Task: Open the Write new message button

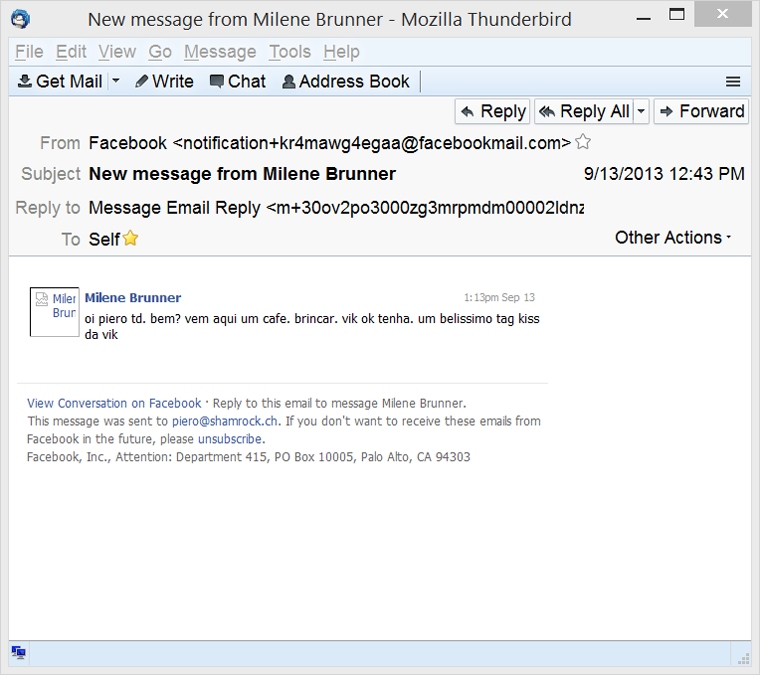Action: (164, 82)
